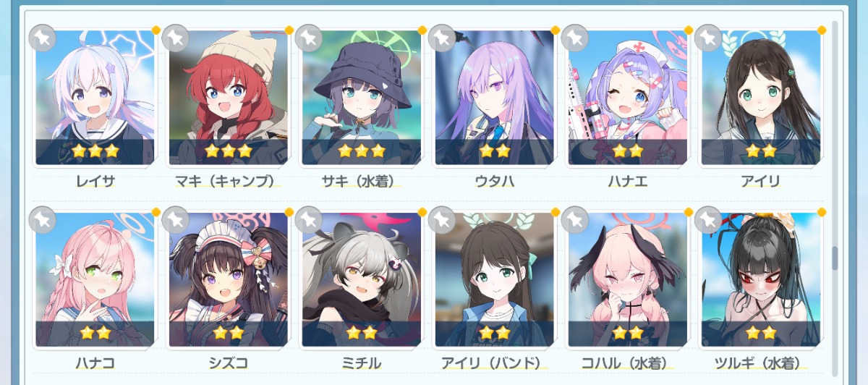Click the pin icon on ハナエ's portrait
This screenshot has height=385, width=868.
point(574,38)
